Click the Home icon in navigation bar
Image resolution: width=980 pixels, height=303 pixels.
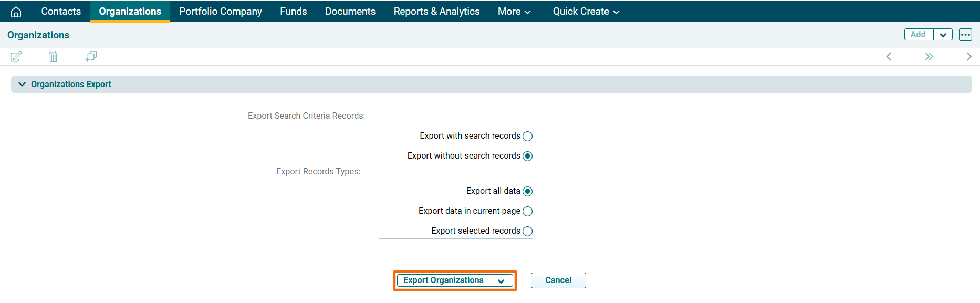coord(16,12)
